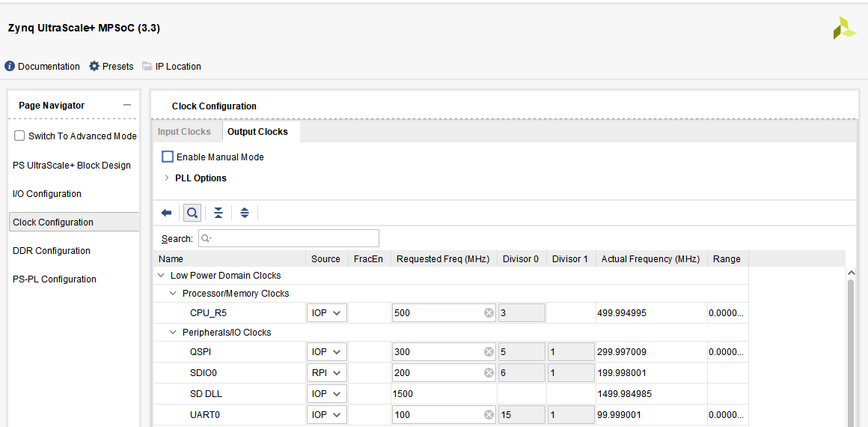This screenshot has width=868, height=427.
Task: Click the Requested Freq (MHz) column header
Action: 444,258
